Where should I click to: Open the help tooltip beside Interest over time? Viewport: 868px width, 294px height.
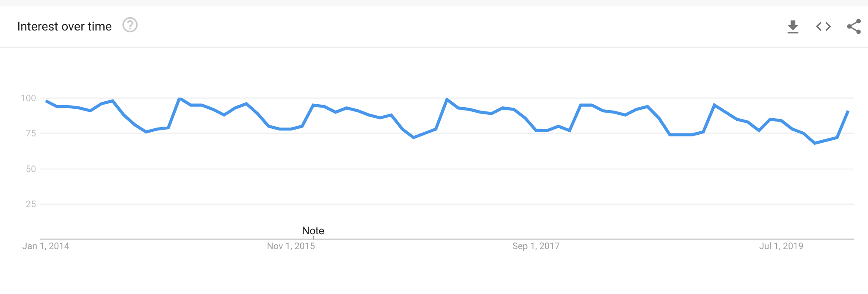point(130,25)
